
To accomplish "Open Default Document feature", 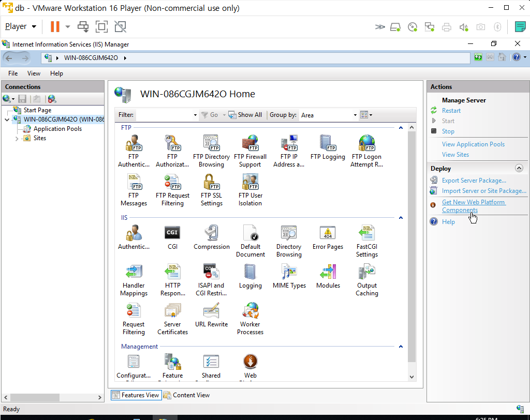I will pyautogui.click(x=250, y=241).
